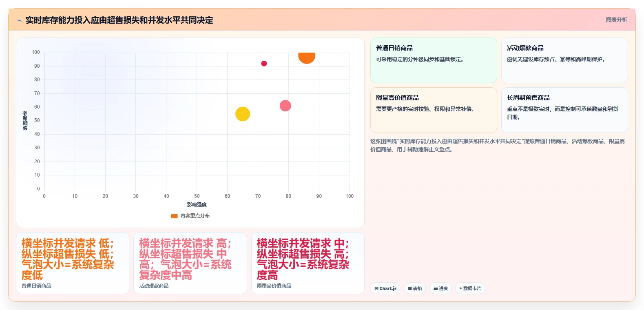Click the 覆盖规模 y-axis title
Viewport: 644px width, 310px height.
pyautogui.click(x=25, y=121)
